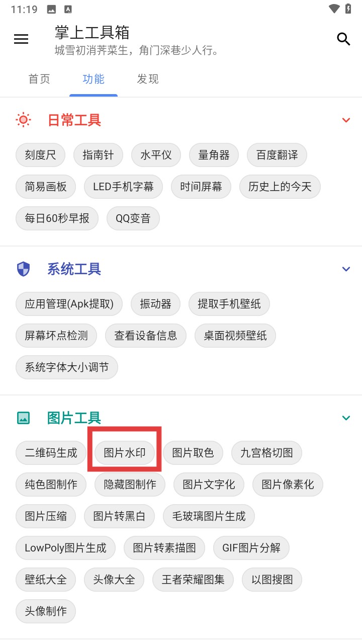Tap the sun icon beside 日常工具

23,120
